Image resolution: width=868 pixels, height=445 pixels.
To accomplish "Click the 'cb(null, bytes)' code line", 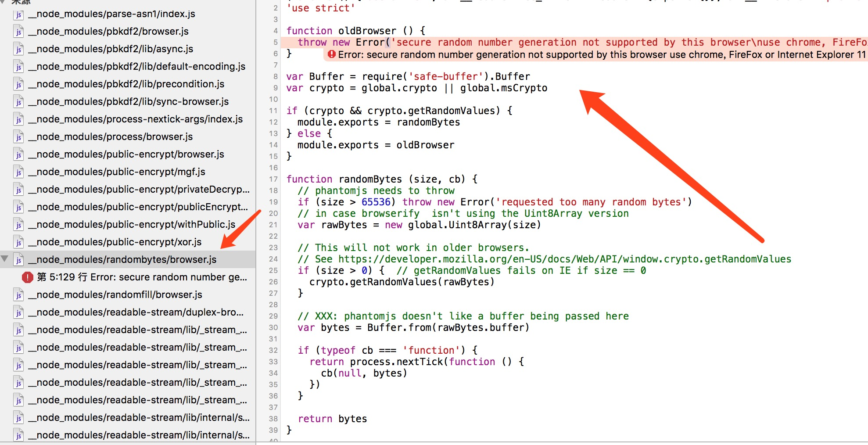I will pos(364,373).
